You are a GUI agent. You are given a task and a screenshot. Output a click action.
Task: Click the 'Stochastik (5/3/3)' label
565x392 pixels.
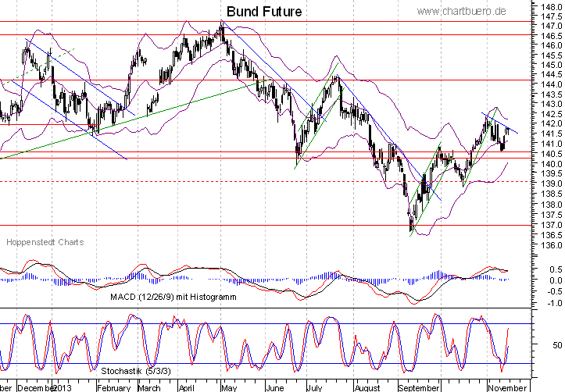(136, 371)
